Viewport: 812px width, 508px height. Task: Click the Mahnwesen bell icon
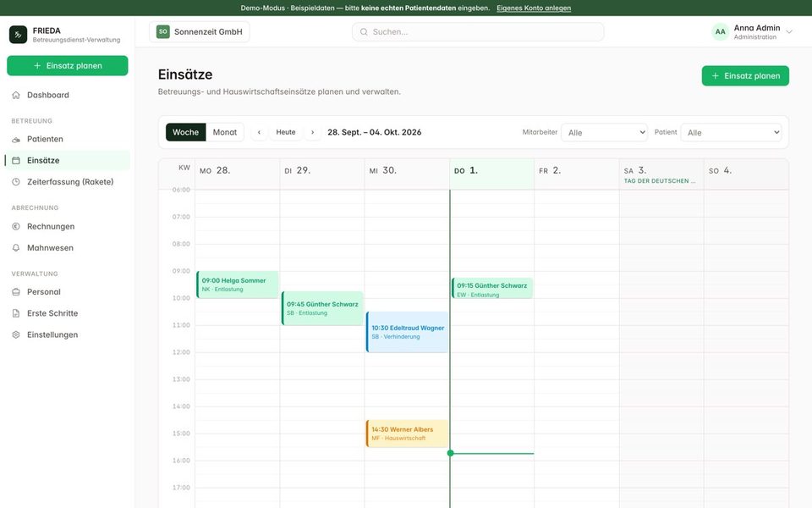[x=16, y=248]
